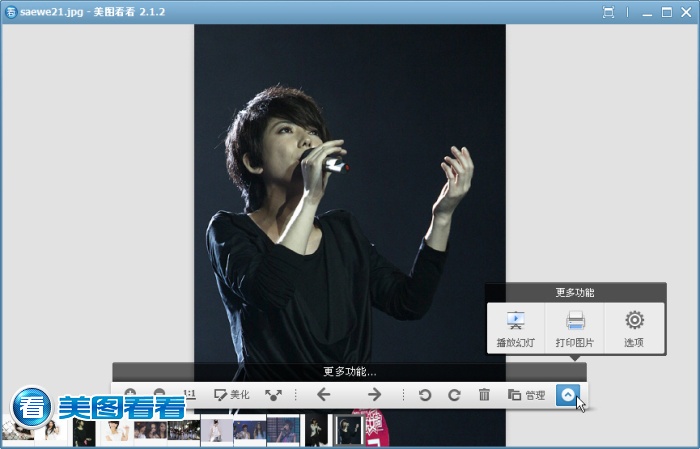Image resolution: width=700 pixels, height=449 pixels.
Task: Go to the previous image with left arrow
Action: [x=324, y=395]
